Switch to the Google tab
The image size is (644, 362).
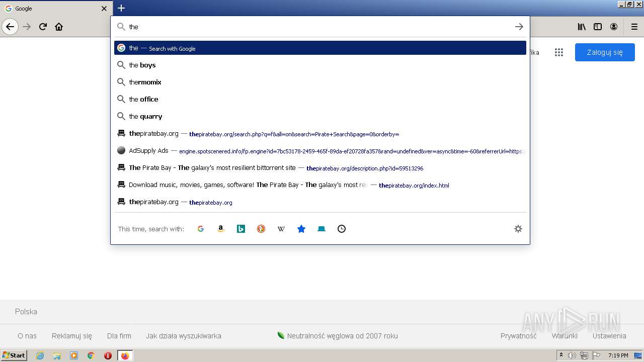(55, 8)
